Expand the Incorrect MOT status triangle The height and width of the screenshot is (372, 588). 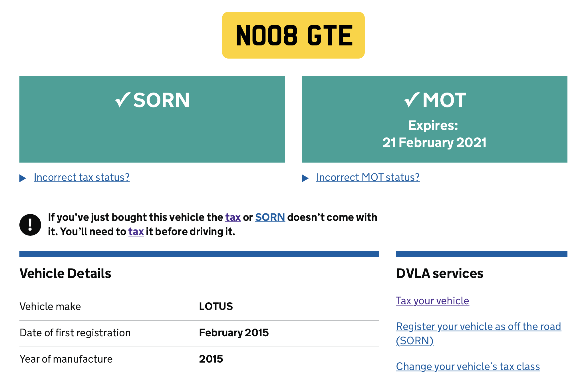click(305, 178)
